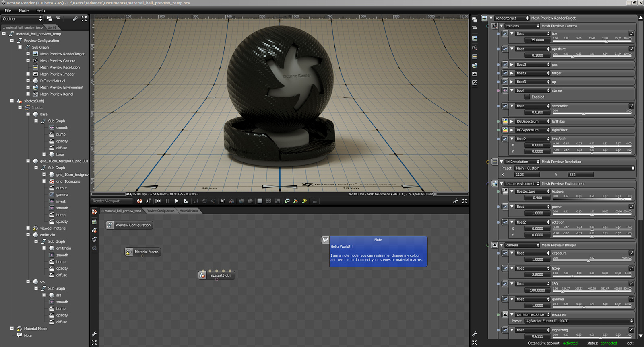
Task: Restart the render with the viewport toolbar icon
Action: click(x=139, y=201)
